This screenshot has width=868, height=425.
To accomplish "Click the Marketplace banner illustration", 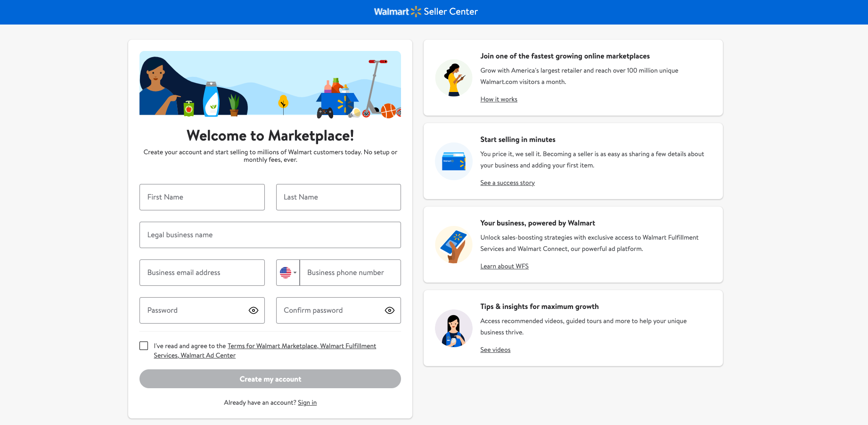I will pos(270,84).
